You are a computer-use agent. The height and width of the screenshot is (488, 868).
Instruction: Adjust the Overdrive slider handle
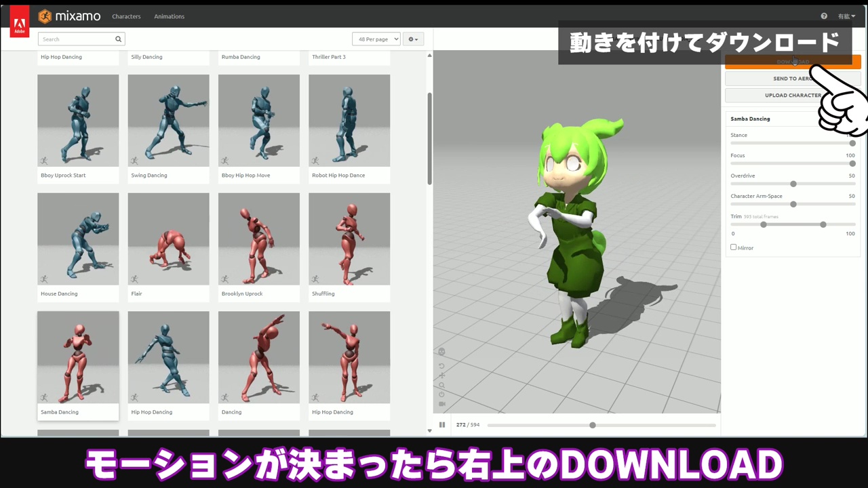(793, 184)
